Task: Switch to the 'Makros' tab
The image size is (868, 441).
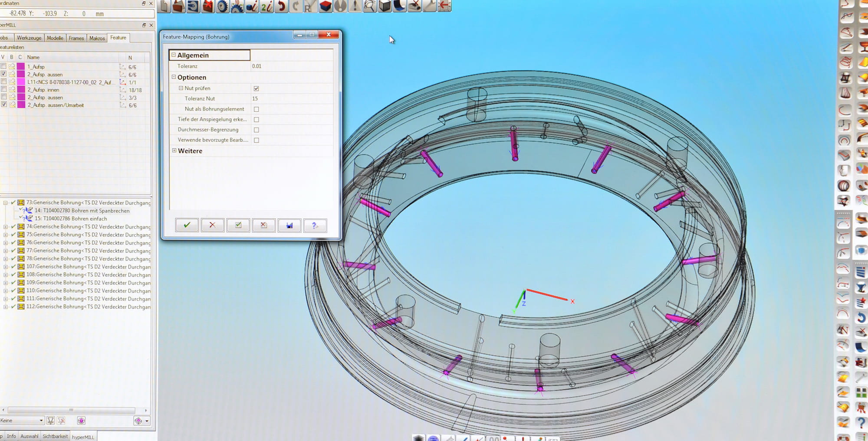Action: click(x=97, y=38)
